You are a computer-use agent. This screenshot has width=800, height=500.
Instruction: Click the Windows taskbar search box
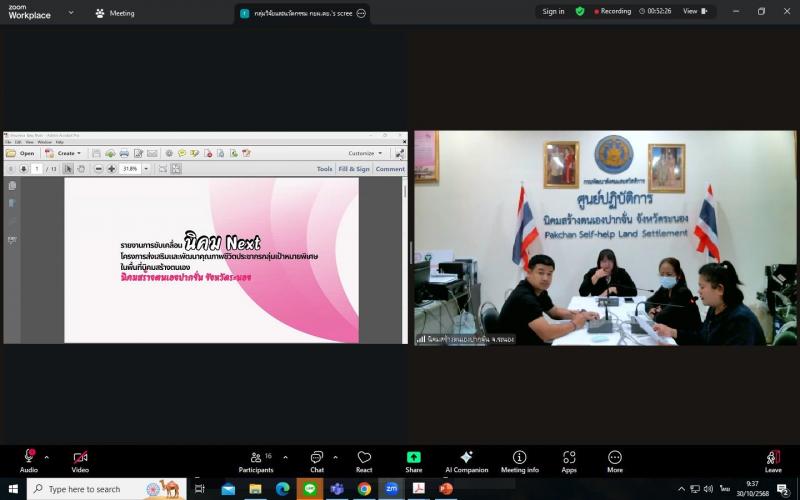click(x=107, y=489)
